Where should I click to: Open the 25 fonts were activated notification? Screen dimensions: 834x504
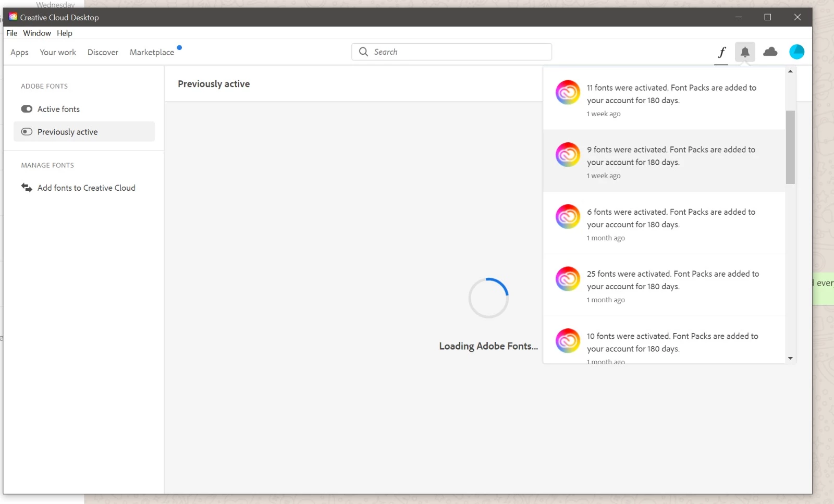click(x=664, y=285)
